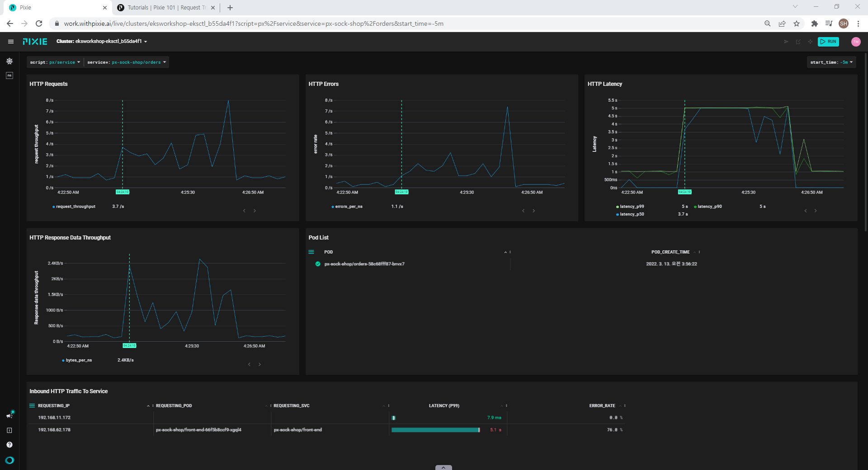
Task: Open Pod List table column menu icon
Action: coord(311,252)
